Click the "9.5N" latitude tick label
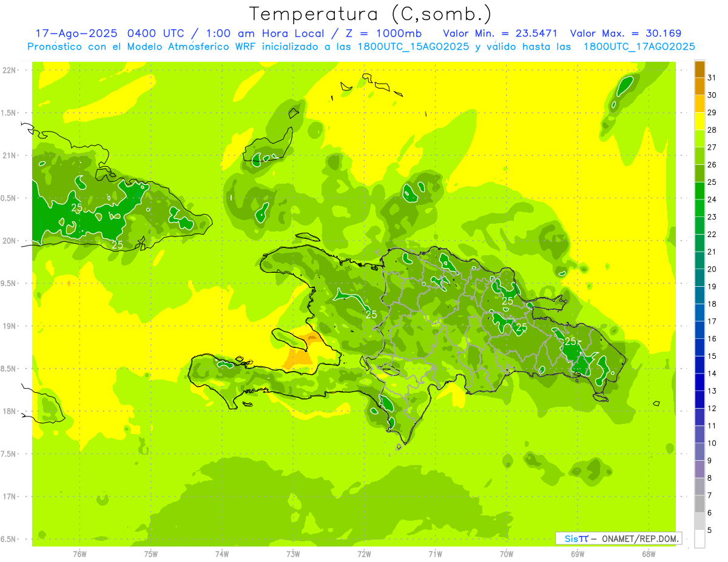 click(10, 283)
